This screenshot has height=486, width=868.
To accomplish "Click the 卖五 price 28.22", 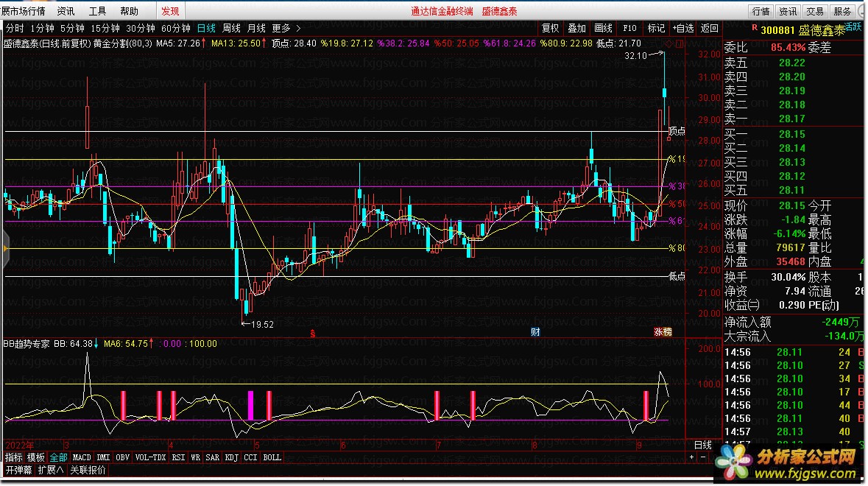I will [x=791, y=63].
